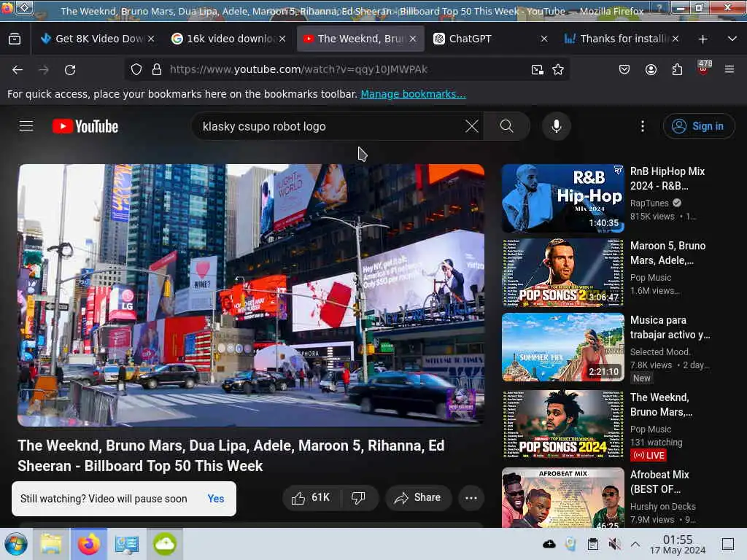Click Firefox icon in taskbar

pos(89,544)
